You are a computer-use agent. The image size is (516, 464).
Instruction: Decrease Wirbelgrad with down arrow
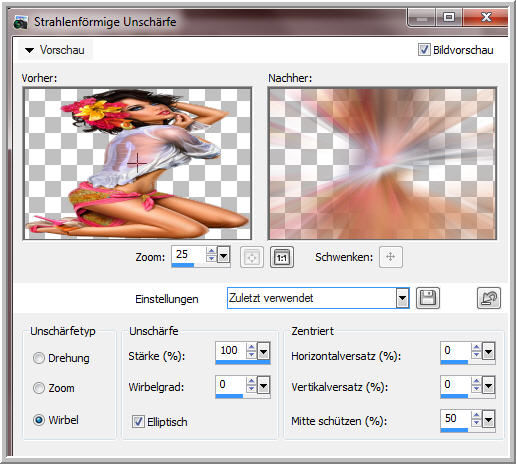[x=251, y=389]
